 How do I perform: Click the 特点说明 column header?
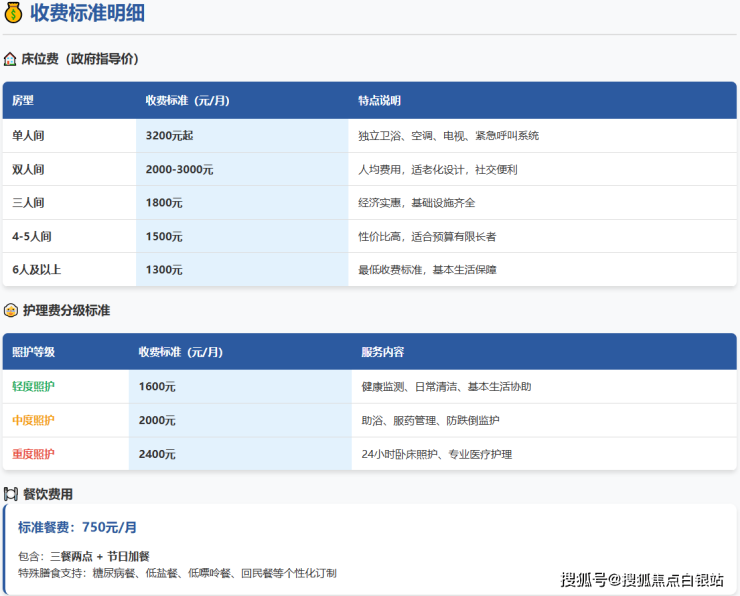point(379,101)
